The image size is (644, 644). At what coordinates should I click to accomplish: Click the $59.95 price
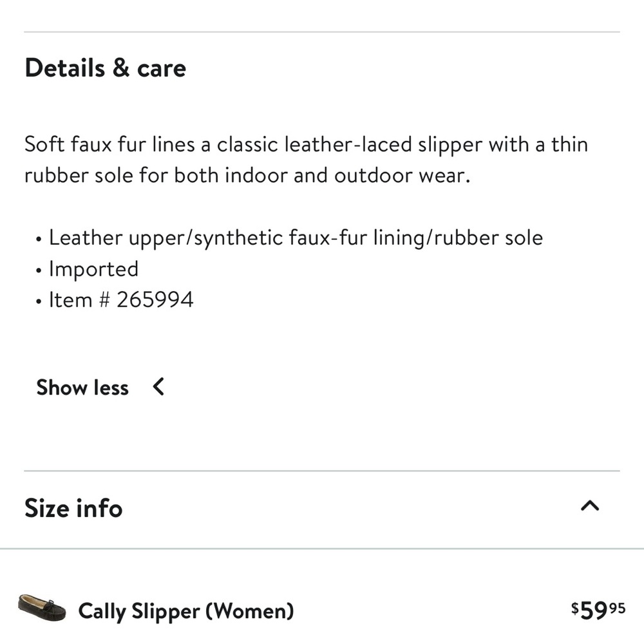click(x=598, y=609)
